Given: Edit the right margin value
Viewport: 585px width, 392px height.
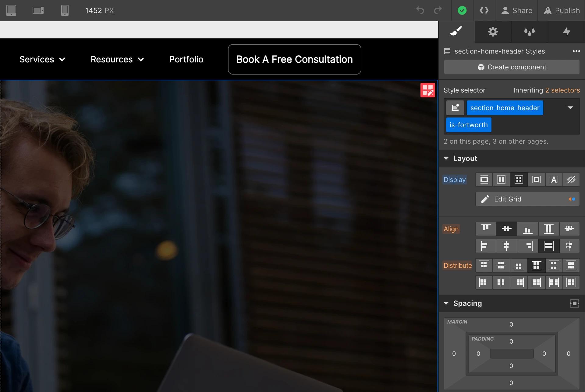Looking at the screenshot, I should (569, 354).
